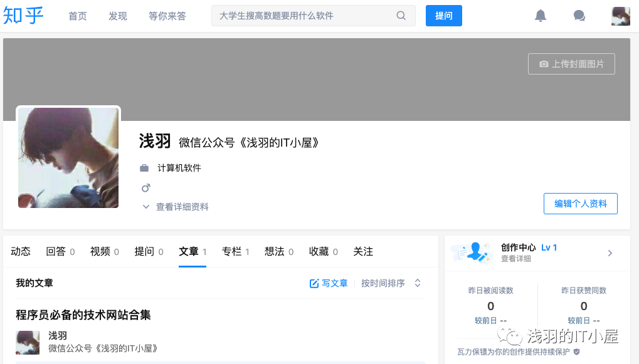Switch to the 关注 following tab
639x364 pixels.
tap(363, 252)
